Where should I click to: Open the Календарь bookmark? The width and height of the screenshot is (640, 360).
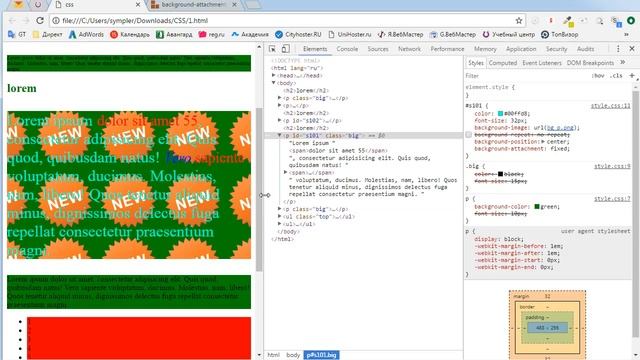(130, 35)
